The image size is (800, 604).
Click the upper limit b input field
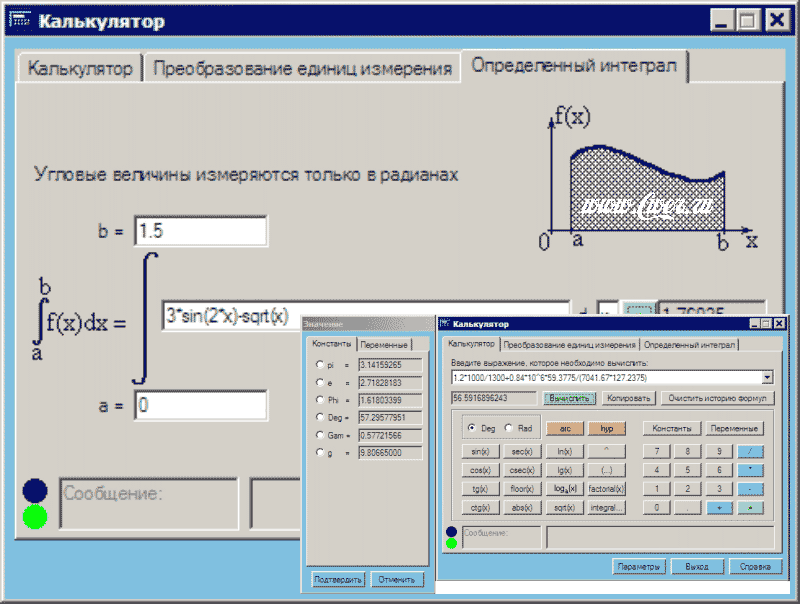click(x=201, y=231)
